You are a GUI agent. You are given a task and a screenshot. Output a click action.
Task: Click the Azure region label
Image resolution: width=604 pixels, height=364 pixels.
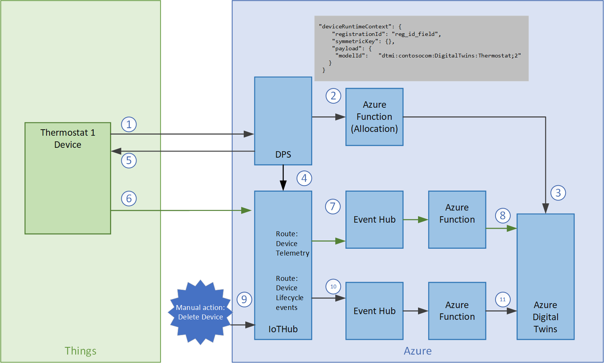point(418,351)
